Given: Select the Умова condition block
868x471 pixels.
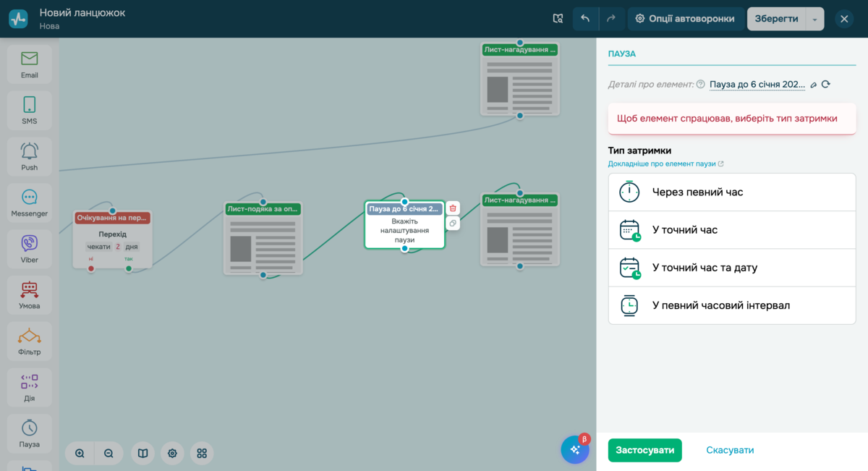Looking at the screenshot, I should pos(30,295).
